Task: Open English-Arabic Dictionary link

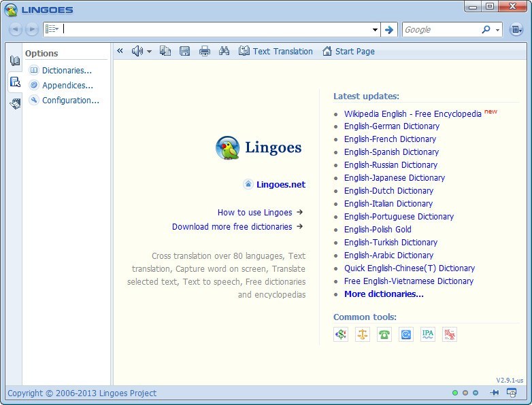Action: coord(388,255)
